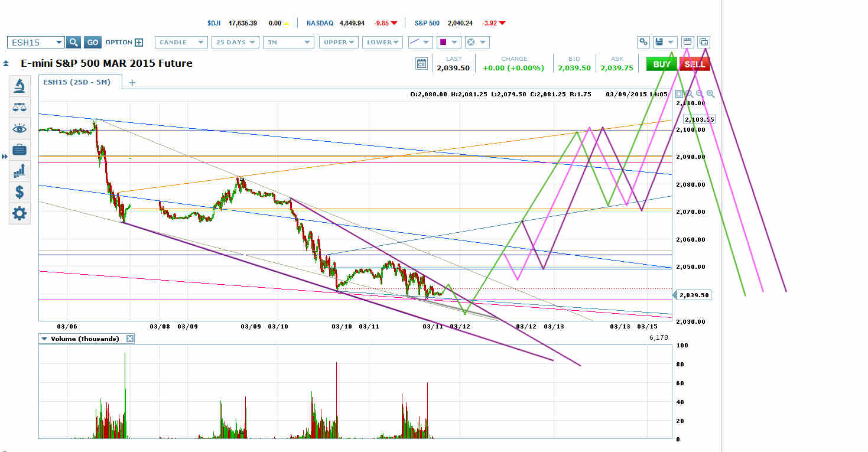868x452 pixels.
Task: Open chart settings double-gears icon
Action: (x=643, y=42)
